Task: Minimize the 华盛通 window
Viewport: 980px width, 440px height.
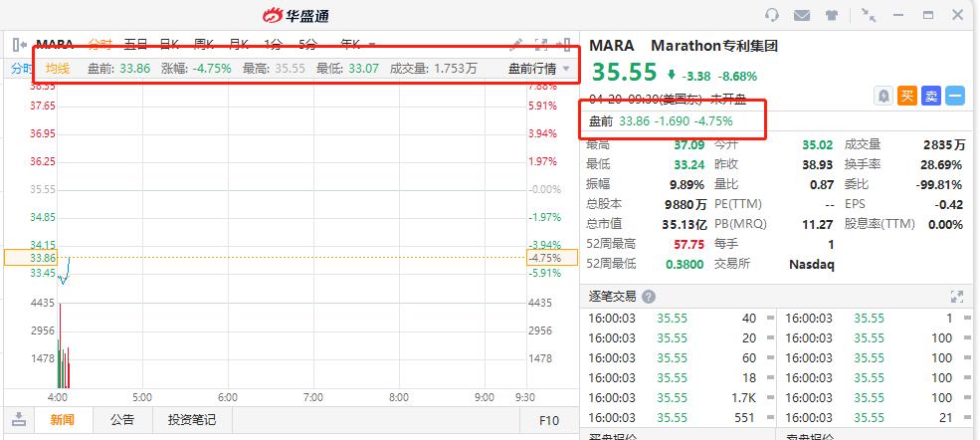Action: 898,15
